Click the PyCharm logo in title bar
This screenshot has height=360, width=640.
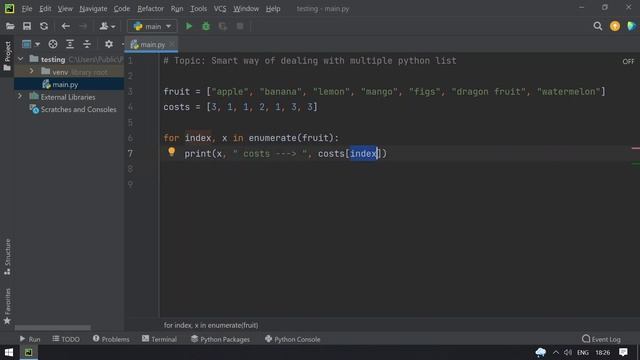[9, 9]
